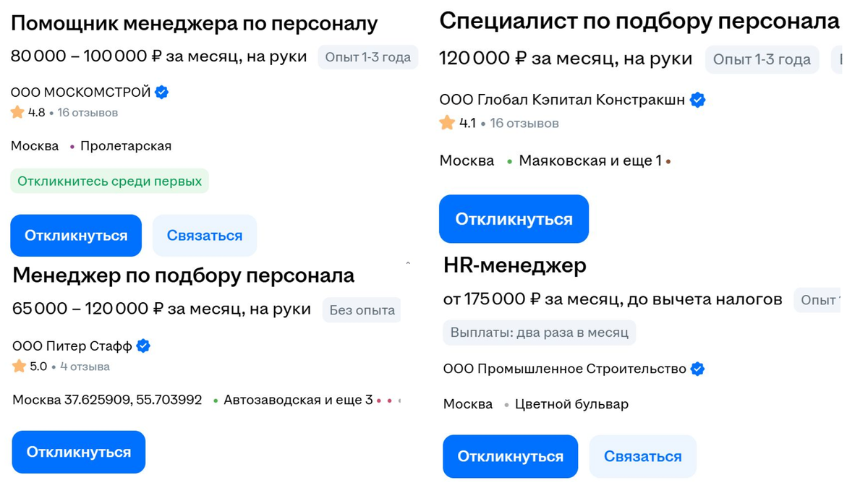Click Связаться on the Помощник менеджера vacancy
This screenshot has width=868, height=488.
205,234
